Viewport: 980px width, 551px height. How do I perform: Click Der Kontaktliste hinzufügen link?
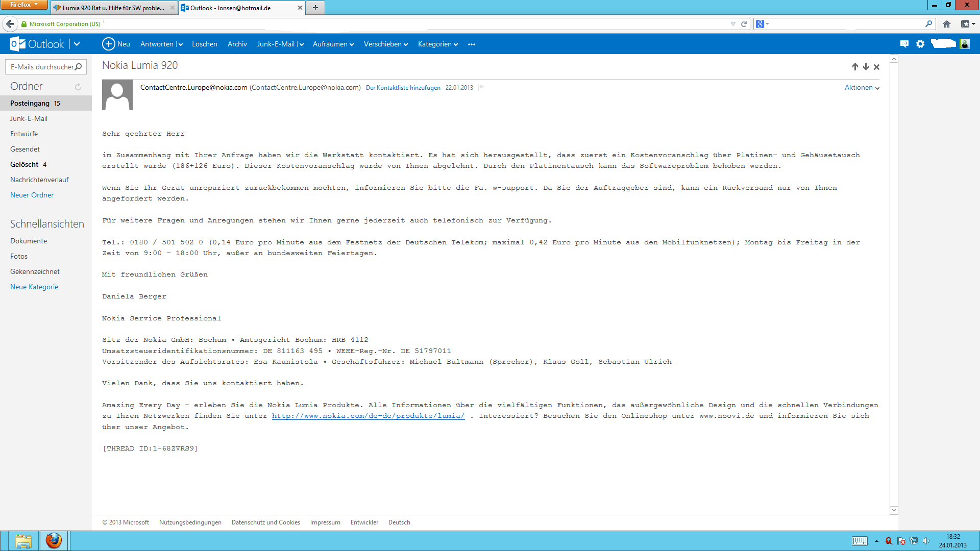403,88
